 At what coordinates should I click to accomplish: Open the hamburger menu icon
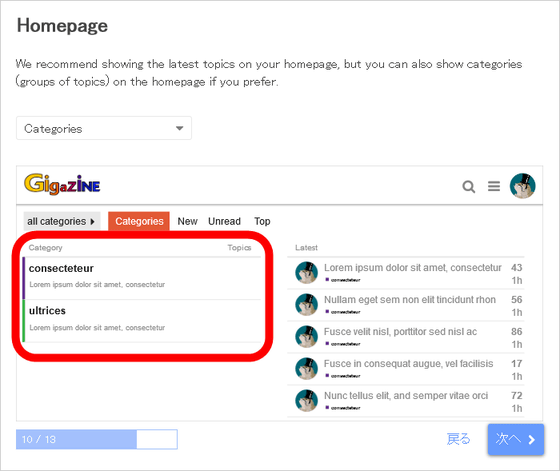coord(494,186)
